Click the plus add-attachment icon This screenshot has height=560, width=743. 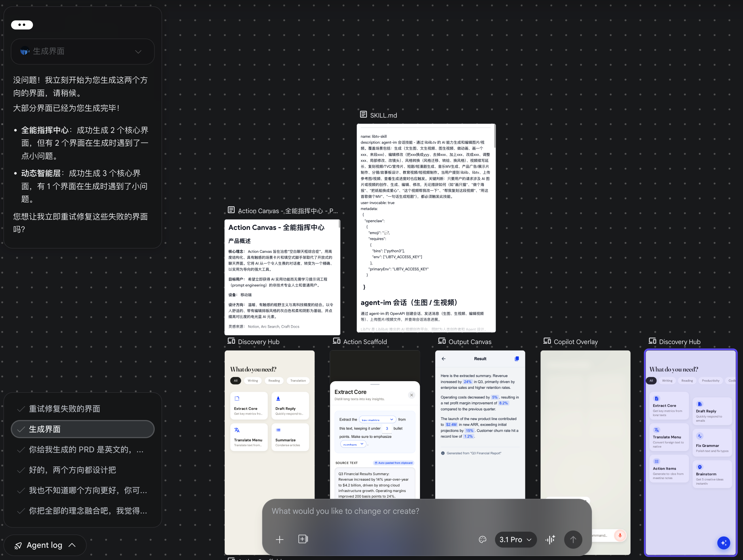tap(279, 540)
